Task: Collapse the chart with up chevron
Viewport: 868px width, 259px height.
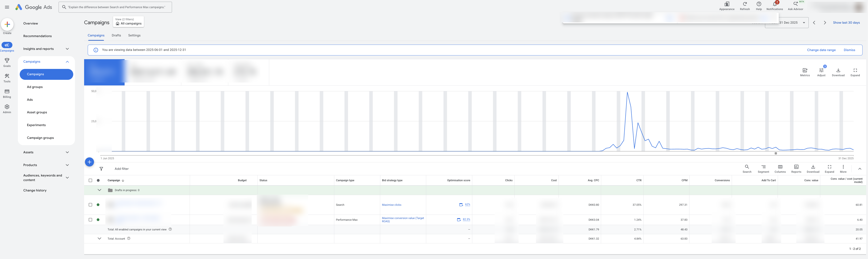Action: tap(860, 169)
